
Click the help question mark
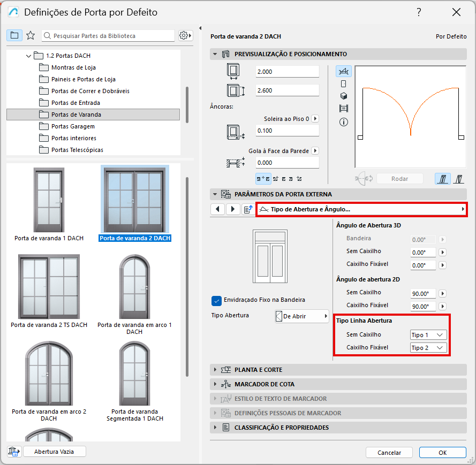tap(419, 12)
